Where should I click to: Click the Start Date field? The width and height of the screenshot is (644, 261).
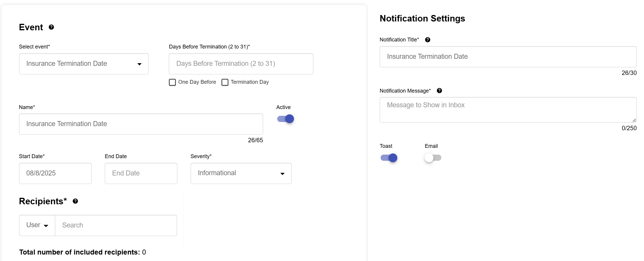click(55, 173)
